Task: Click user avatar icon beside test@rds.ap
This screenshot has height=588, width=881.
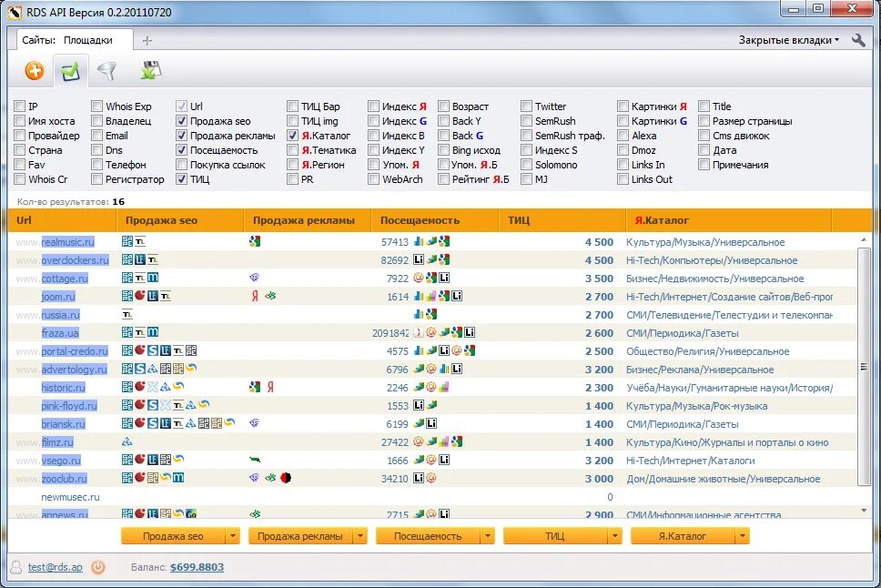Action: point(16,567)
